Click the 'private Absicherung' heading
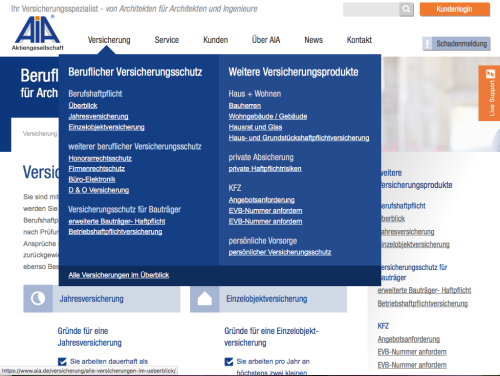Viewport: 500px width, 376px height. point(261,157)
